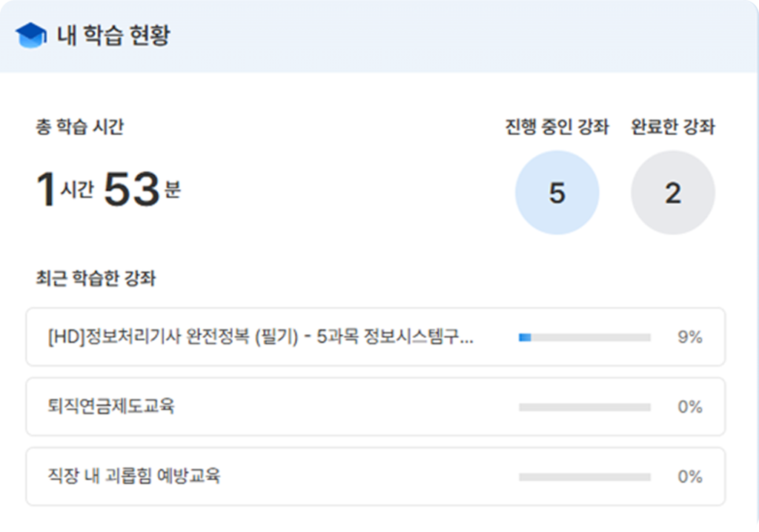This screenshot has width=759, height=532.
Task: Select the '진행 중인 강좌' label
Action: click(557, 127)
